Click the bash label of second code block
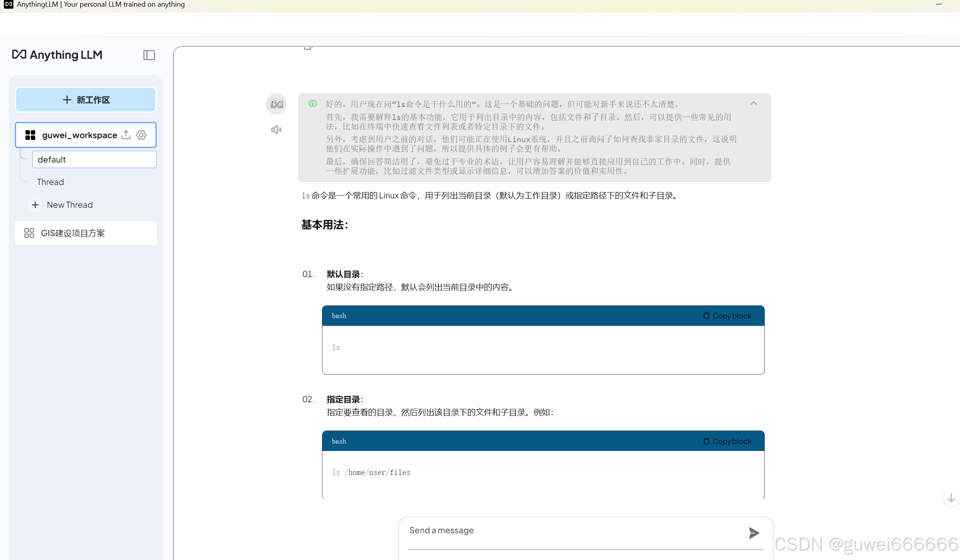The width and height of the screenshot is (960, 560). [339, 441]
